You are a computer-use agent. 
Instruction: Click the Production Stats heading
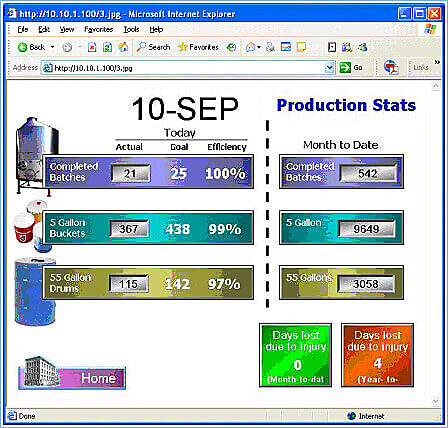coord(346,105)
